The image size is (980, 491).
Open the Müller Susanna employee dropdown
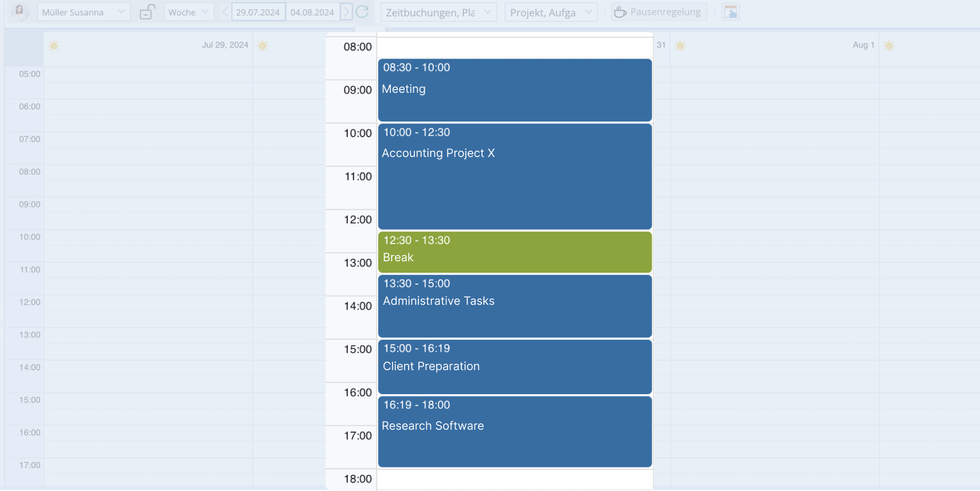(84, 12)
